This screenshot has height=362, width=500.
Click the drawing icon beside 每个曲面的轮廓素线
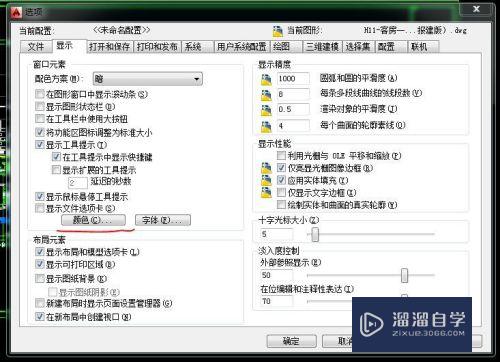point(266,126)
